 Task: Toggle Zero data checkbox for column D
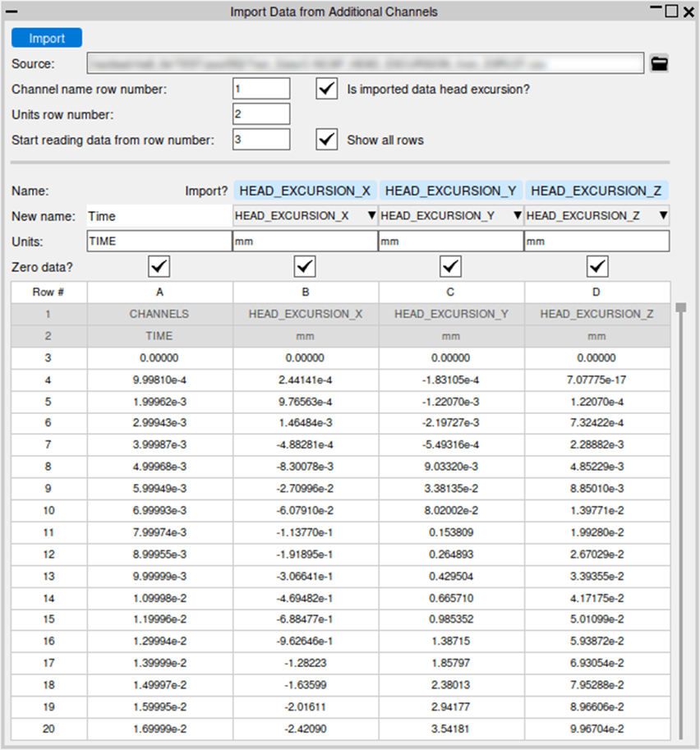click(597, 266)
